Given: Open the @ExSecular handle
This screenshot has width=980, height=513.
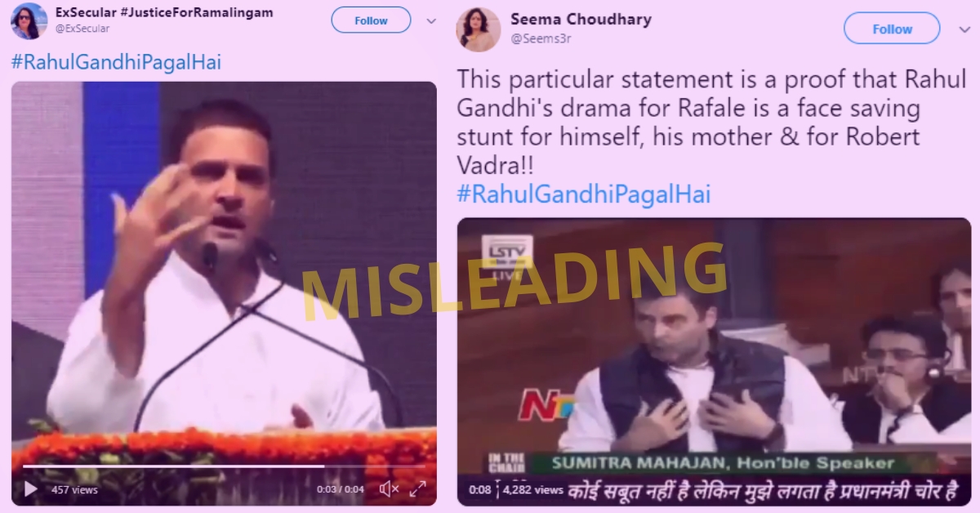Looking at the screenshot, I should (x=82, y=29).
